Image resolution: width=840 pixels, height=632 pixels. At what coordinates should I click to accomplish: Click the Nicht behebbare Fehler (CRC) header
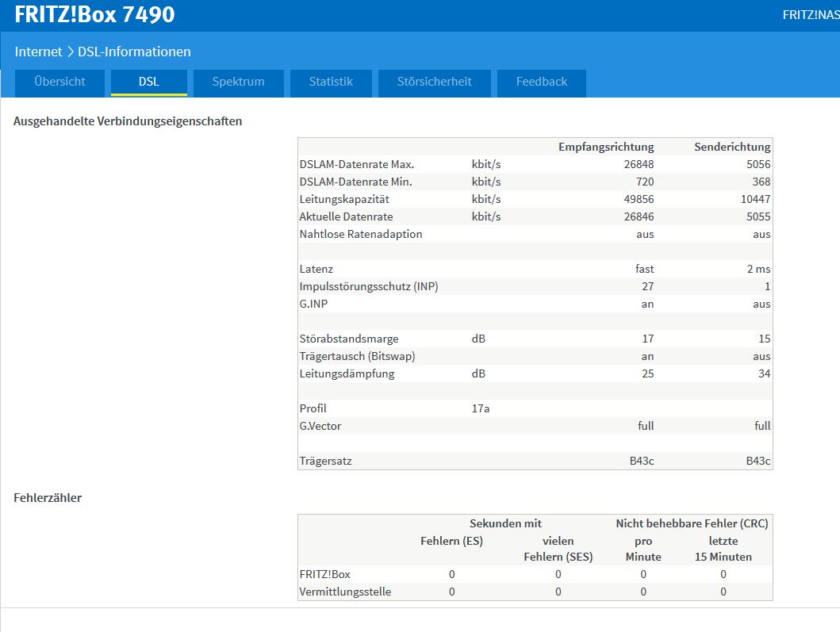(x=692, y=524)
